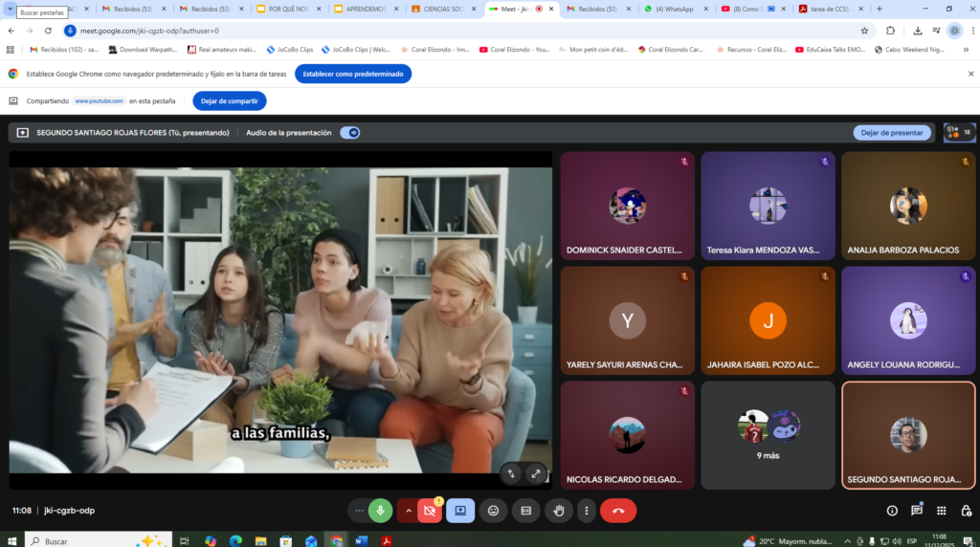
Task: Expand the camera options arrow
Action: coord(409,511)
